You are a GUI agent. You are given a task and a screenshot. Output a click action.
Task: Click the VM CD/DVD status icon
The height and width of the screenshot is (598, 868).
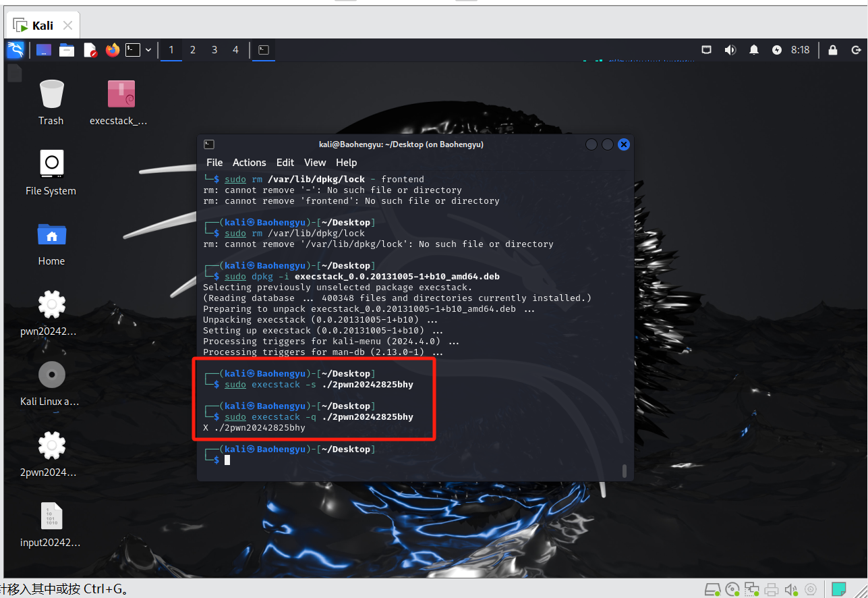(x=732, y=589)
